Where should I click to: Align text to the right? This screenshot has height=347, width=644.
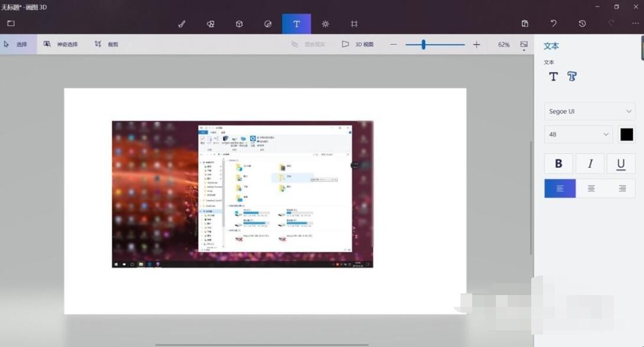[x=622, y=188]
